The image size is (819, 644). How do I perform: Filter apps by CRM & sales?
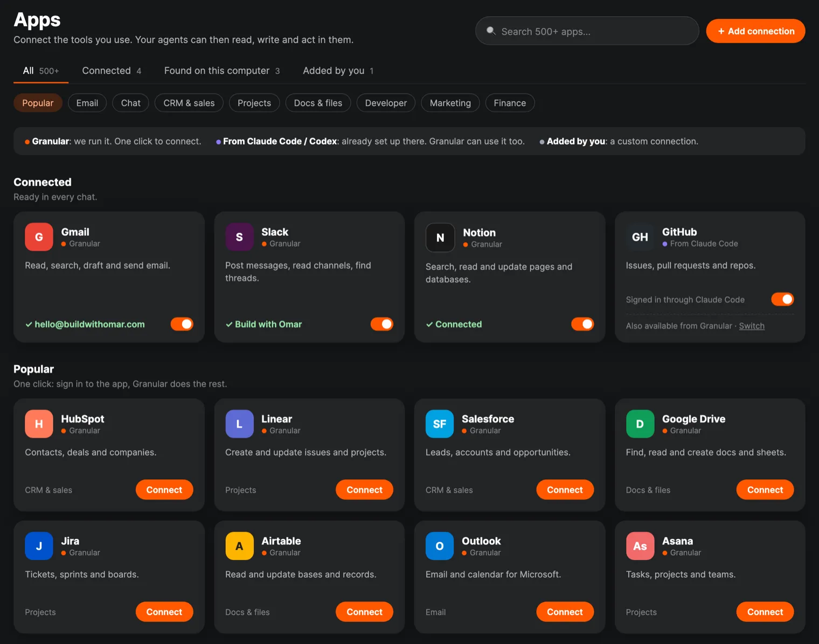[x=189, y=103]
